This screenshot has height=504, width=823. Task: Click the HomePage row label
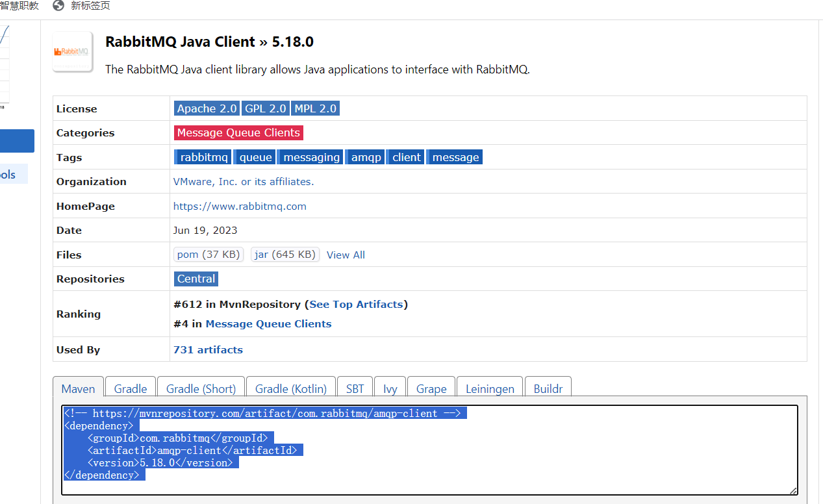86,207
